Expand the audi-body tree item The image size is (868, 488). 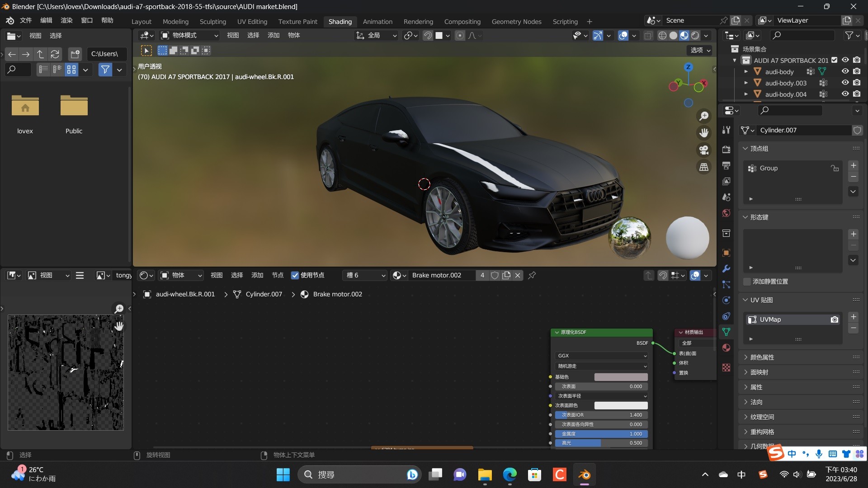coord(746,71)
